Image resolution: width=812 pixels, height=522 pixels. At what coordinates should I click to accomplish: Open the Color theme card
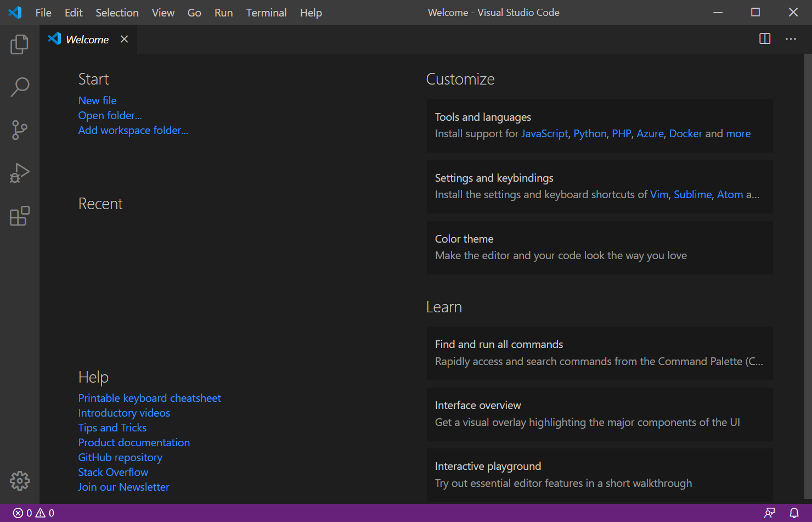click(x=600, y=248)
